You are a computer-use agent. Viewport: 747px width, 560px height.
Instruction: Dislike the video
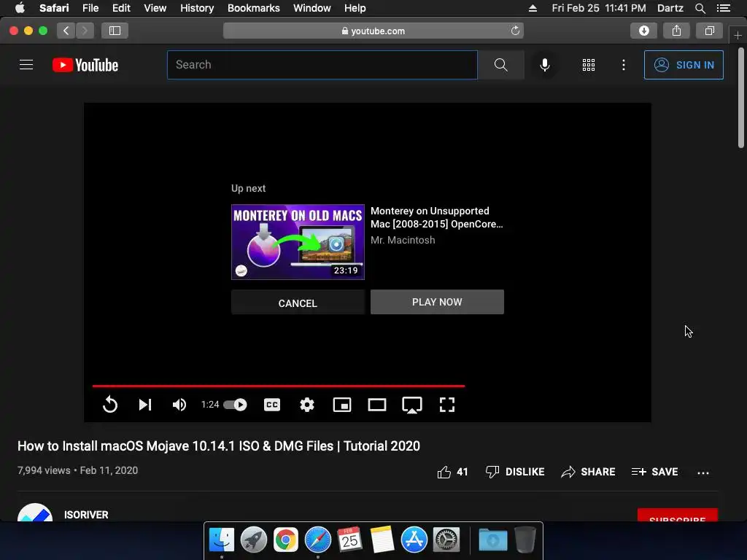(515, 472)
